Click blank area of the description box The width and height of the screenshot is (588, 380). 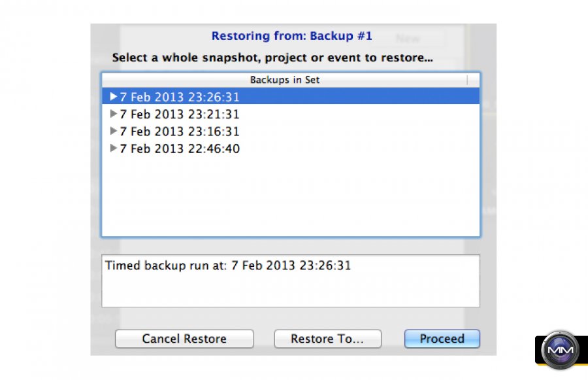click(291, 291)
